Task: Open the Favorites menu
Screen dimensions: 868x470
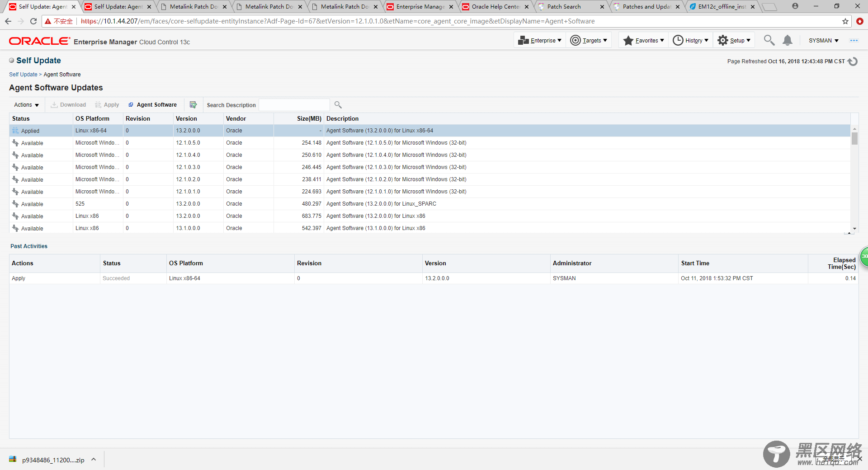Action: click(x=643, y=40)
